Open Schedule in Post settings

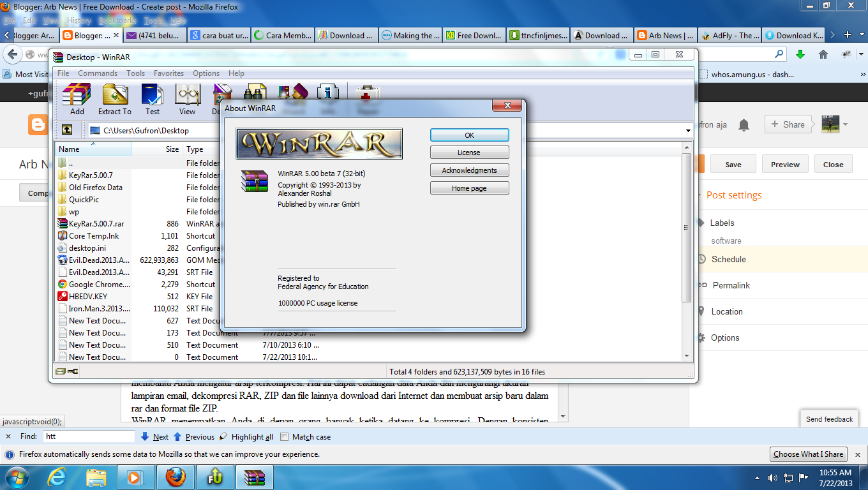point(728,259)
